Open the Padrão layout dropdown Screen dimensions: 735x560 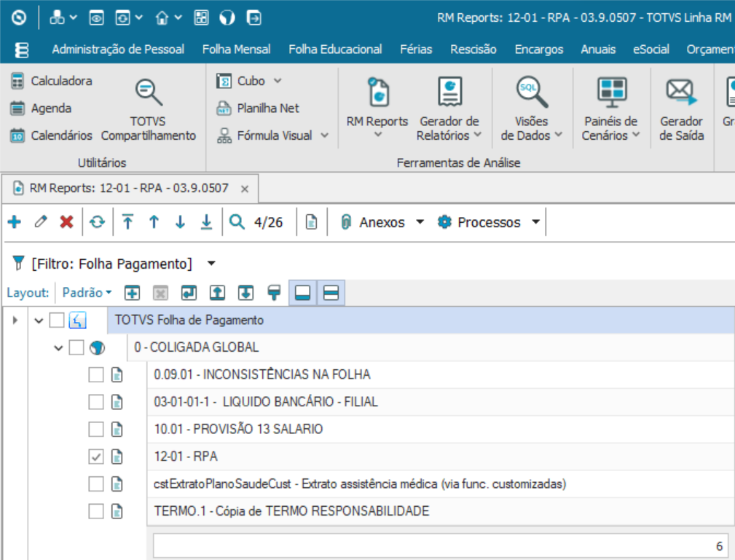87,293
